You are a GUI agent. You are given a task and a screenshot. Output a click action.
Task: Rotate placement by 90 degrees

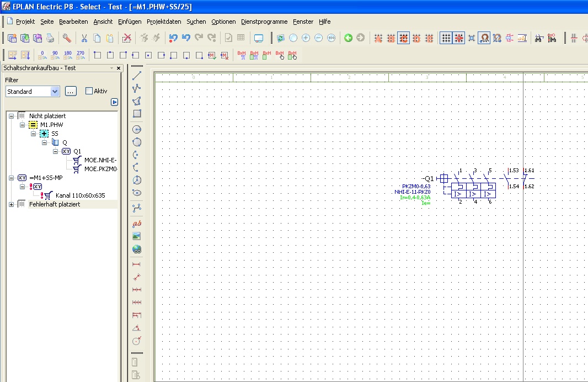click(55, 56)
